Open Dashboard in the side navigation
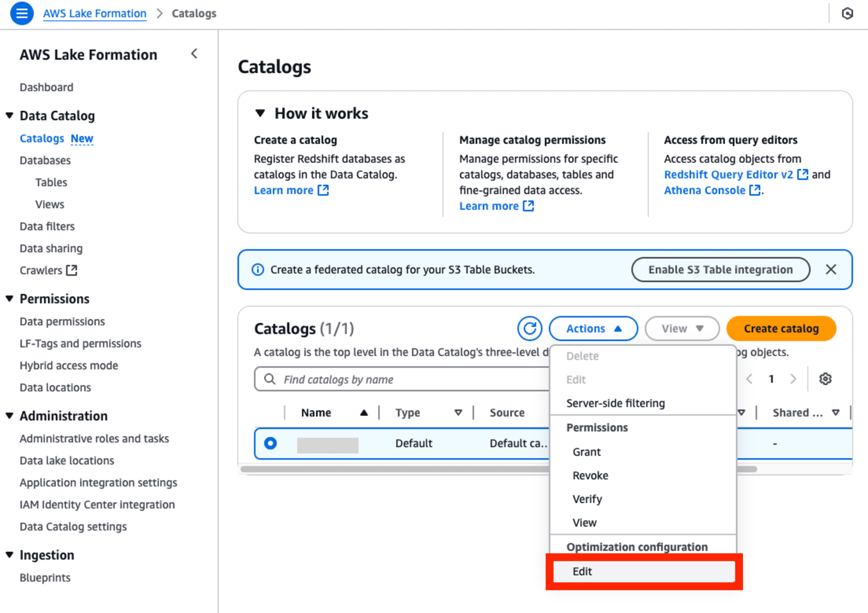868x613 pixels. point(46,87)
